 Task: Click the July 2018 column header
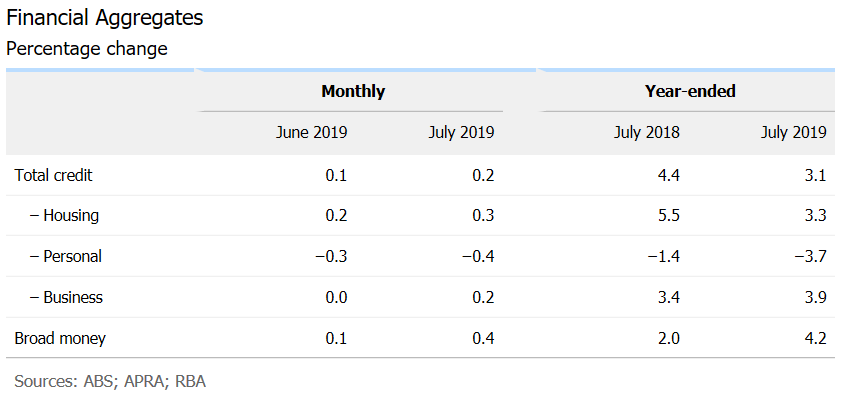click(x=646, y=132)
